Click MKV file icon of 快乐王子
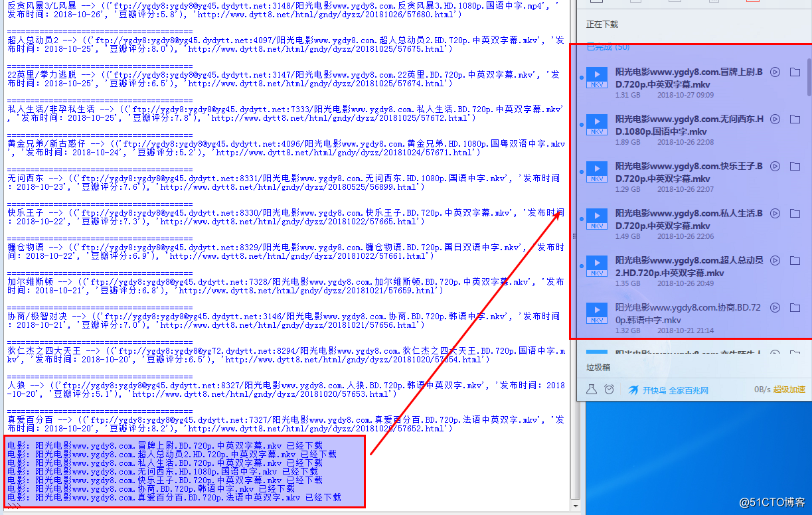Image resolution: width=812 pixels, height=515 pixels. 597,172
